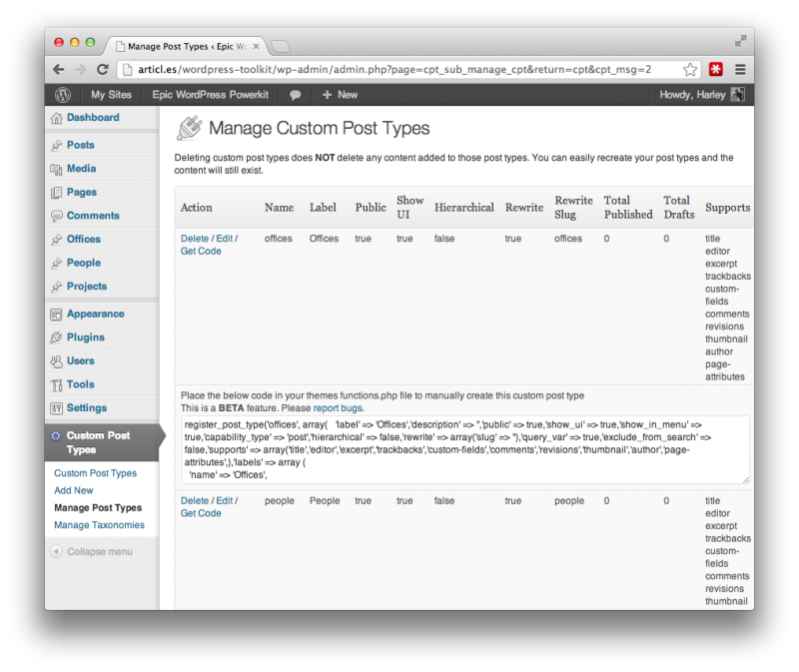Click the Tools sidebar icon
Image resolution: width=799 pixels, height=672 pixels.
[x=56, y=385]
